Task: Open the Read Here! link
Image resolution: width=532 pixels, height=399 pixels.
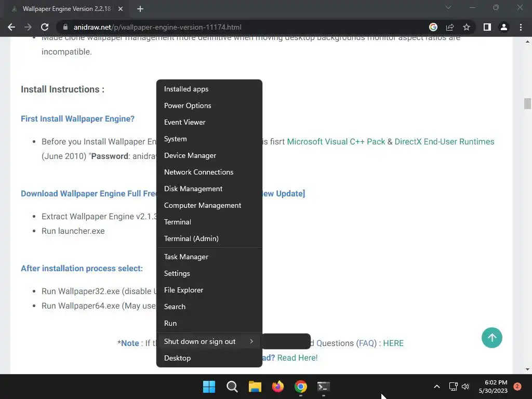Action: [x=297, y=357]
